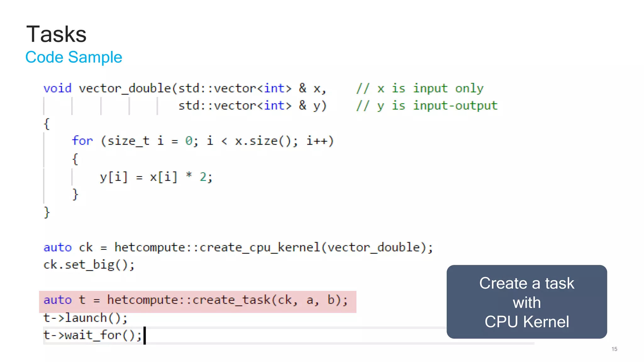Click the function's closing brace after the loop
Viewport: 644px width, 362px height.
click(x=47, y=212)
